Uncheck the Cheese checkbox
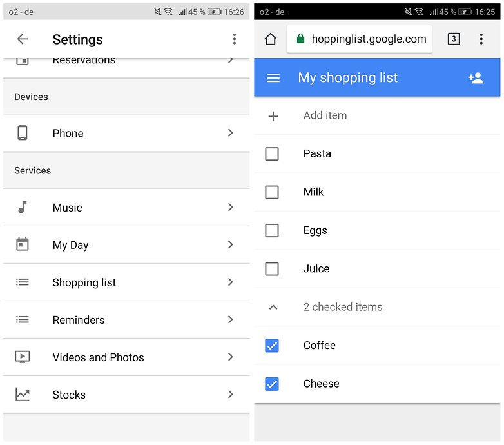This screenshot has height=445, width=504. point(272,384)
